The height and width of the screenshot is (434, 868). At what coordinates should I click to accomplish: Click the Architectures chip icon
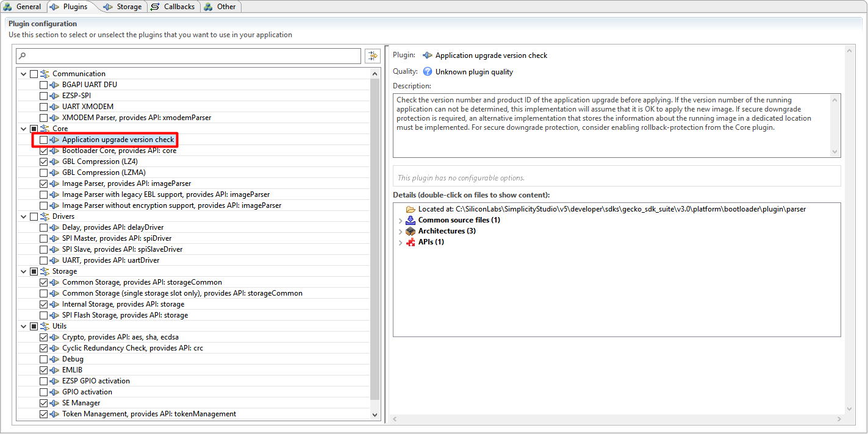[x=411, y=231]
